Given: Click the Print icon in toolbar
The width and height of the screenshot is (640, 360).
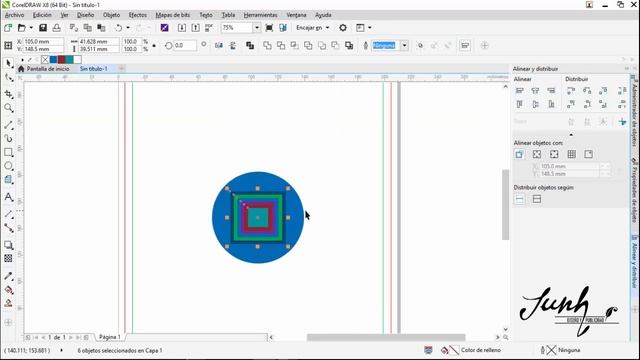Looking at the screenshot, I should pyautogui.click(x=57, y=28).
